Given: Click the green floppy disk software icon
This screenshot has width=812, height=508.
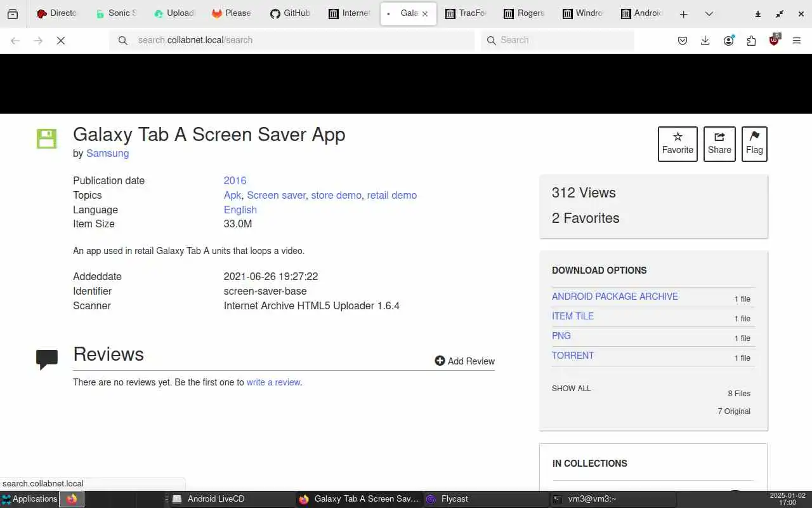Looking at the screenshot, I should 46,138.
